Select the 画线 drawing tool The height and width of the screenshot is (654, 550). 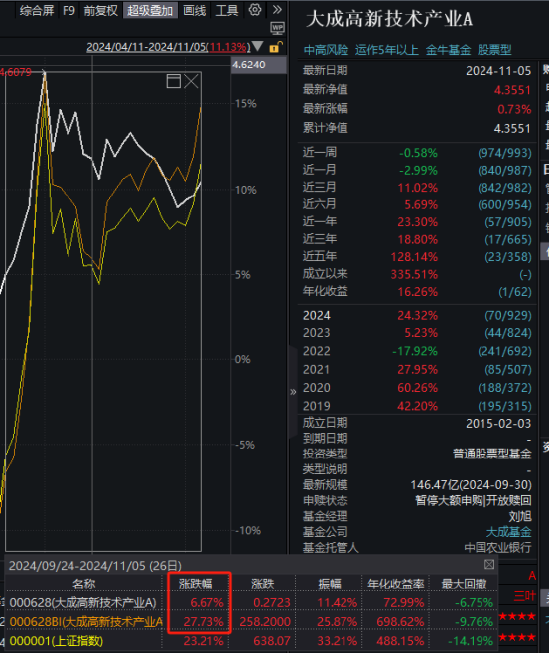(x=195, y=10)
